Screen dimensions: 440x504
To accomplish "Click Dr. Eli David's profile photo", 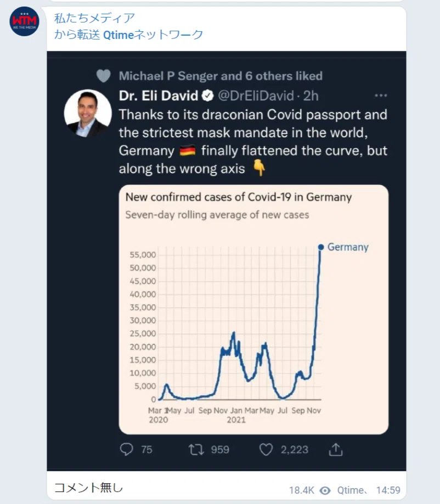I will [x=88, y=113].
